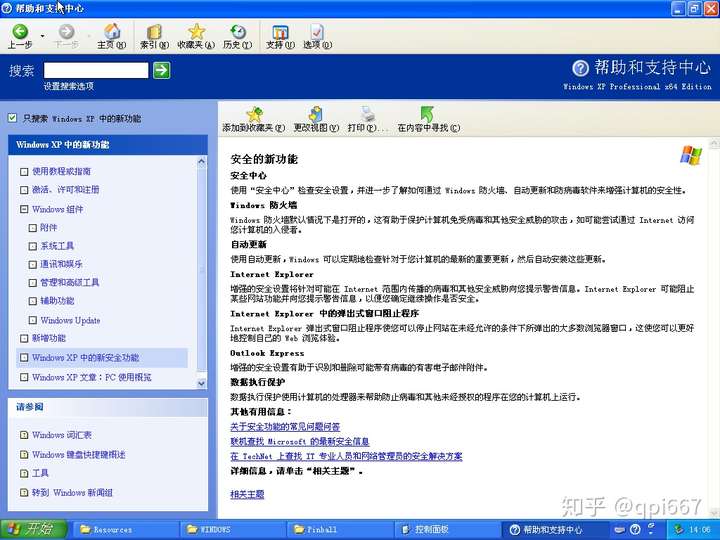Open 转到 Windows 新闻组 link
The image size is (720, 540).
(x=72, y=493)
